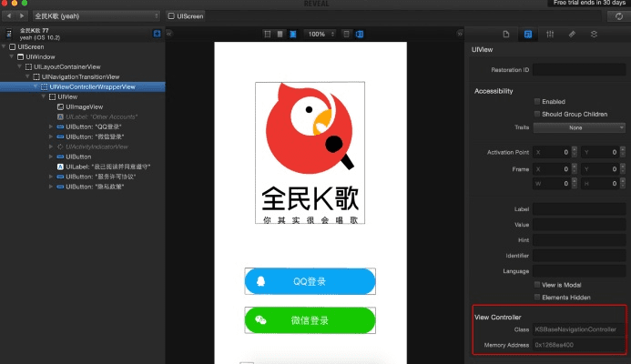Click the green 微信登录 button in canvas
631x364 pixels.
click(310, 320)
